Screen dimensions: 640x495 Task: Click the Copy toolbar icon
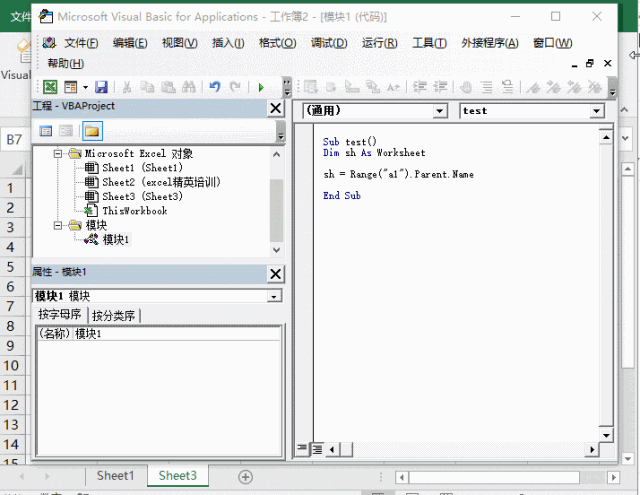point(147,87)
